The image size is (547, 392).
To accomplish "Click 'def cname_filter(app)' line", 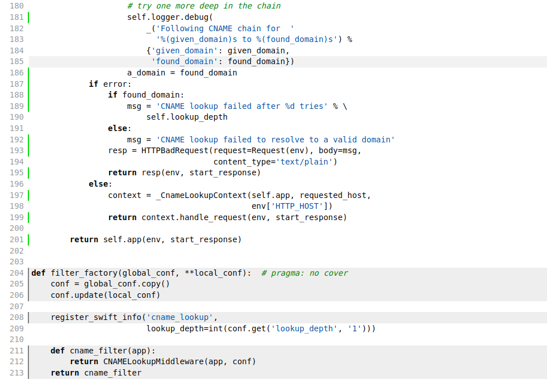I will pyautogui.click(x=103, y=351).
